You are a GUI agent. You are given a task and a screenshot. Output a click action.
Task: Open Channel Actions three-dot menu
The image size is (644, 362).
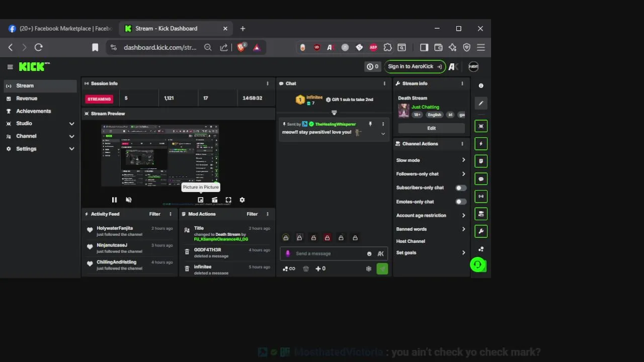tap(462, 144)
